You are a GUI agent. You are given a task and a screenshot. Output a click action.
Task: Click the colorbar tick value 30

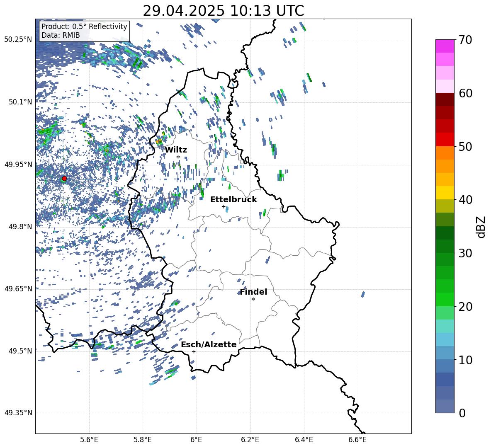point(465,253)
